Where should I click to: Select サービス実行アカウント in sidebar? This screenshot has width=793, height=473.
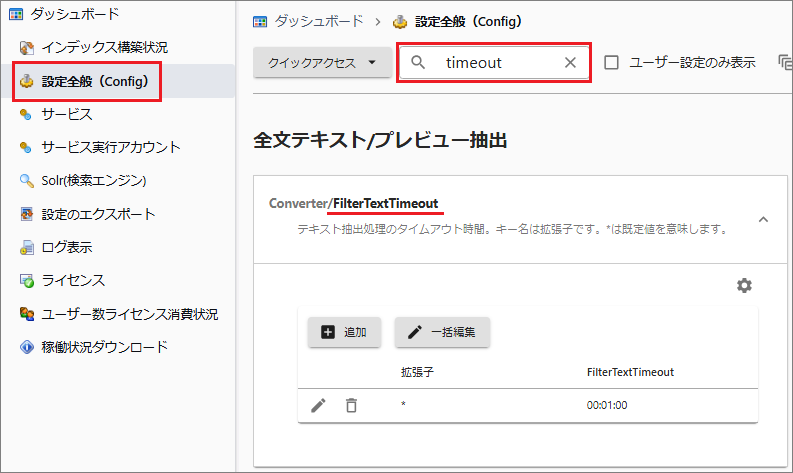point(110,147)
